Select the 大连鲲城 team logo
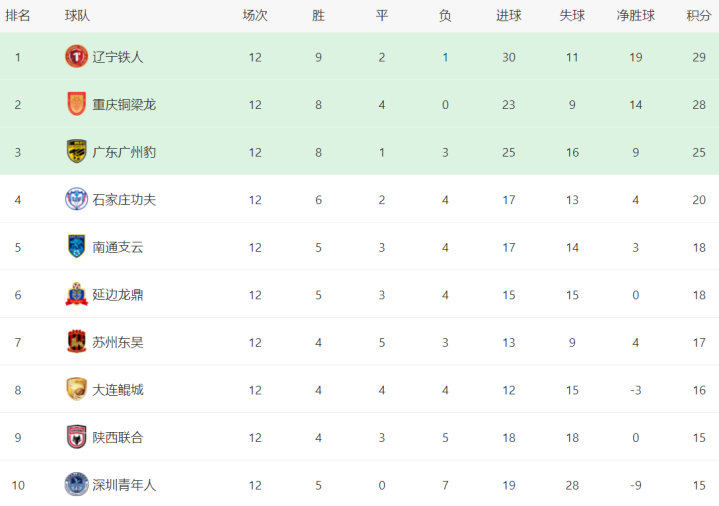This screenshot has height=506, width=719. pyautogui.click(x=76, y=389)
